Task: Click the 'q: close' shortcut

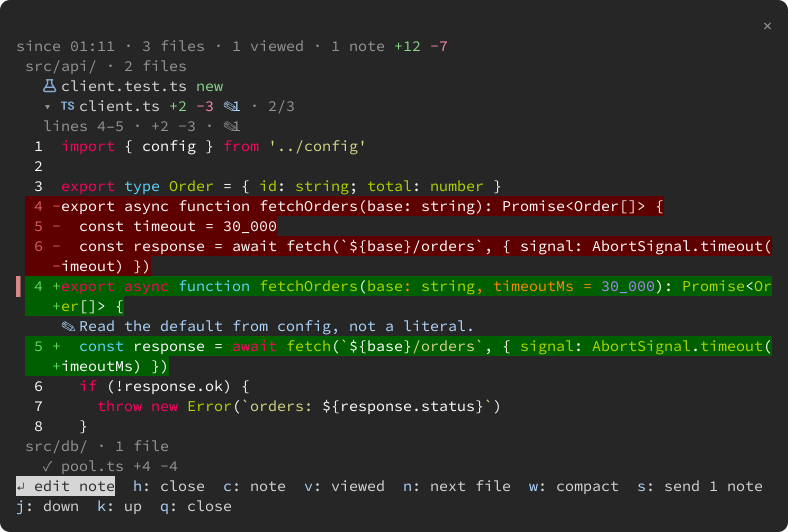Action: tap(196, 506)
